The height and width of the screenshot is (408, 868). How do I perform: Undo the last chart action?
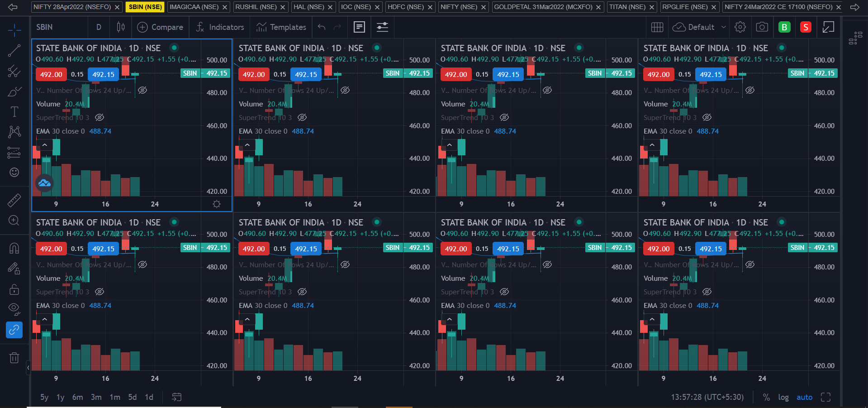322,27
